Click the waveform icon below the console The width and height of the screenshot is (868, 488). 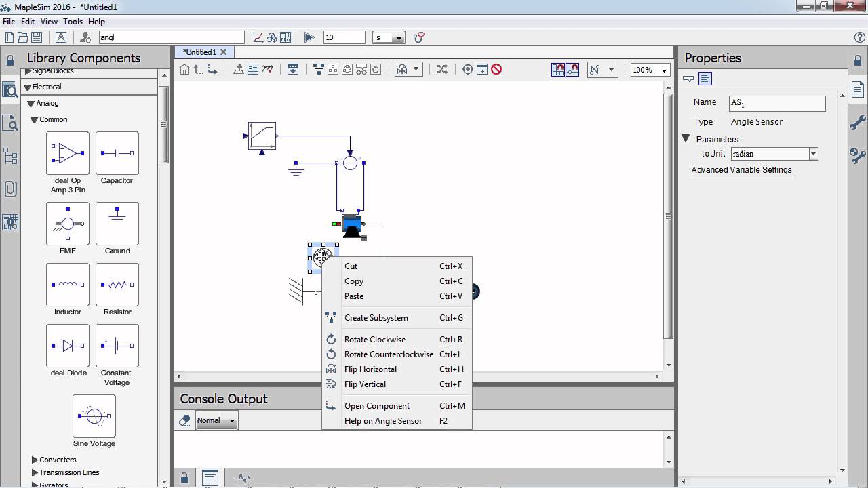pyautogui.click(x=243, y=478)
